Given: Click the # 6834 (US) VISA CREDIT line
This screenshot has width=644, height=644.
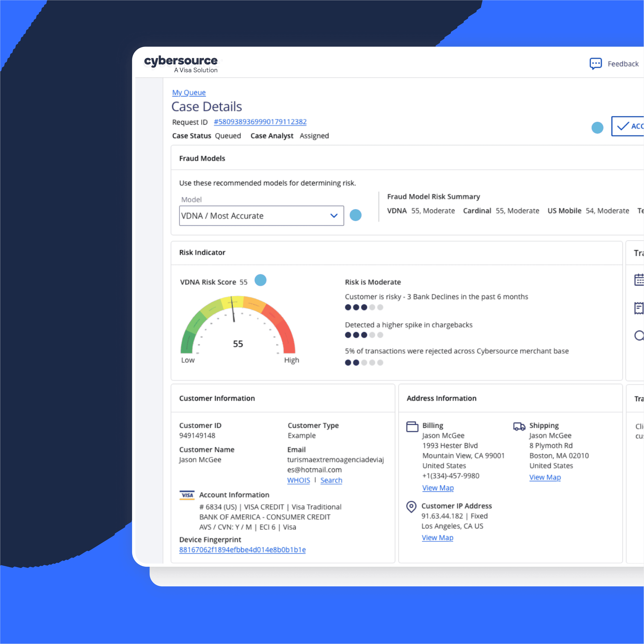Looking at the screenshot, I should point(270,507).
